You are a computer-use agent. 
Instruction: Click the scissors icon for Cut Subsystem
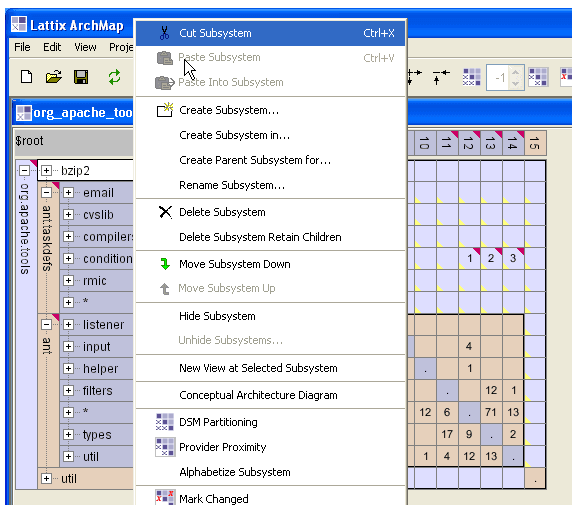click(x=165, y=33)
